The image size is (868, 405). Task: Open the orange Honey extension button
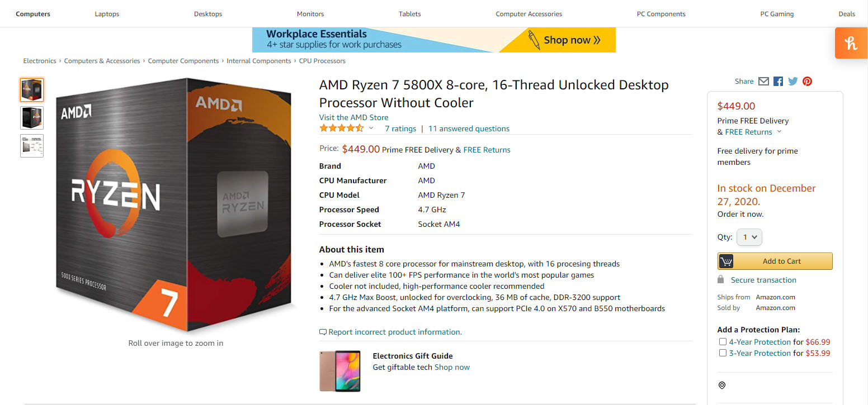click(x=851, y=43)
